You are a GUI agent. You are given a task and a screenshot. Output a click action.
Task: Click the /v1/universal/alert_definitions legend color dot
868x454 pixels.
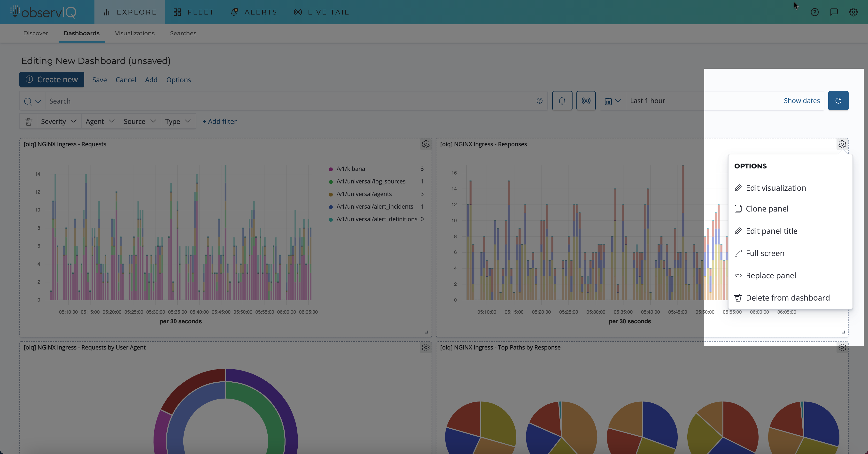point(331,219)
